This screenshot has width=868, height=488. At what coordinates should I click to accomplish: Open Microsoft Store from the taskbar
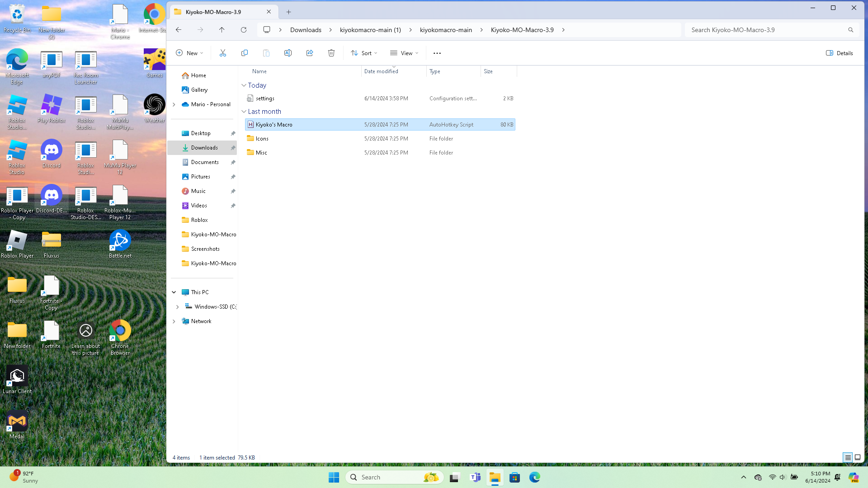click(x=514, y=477)
